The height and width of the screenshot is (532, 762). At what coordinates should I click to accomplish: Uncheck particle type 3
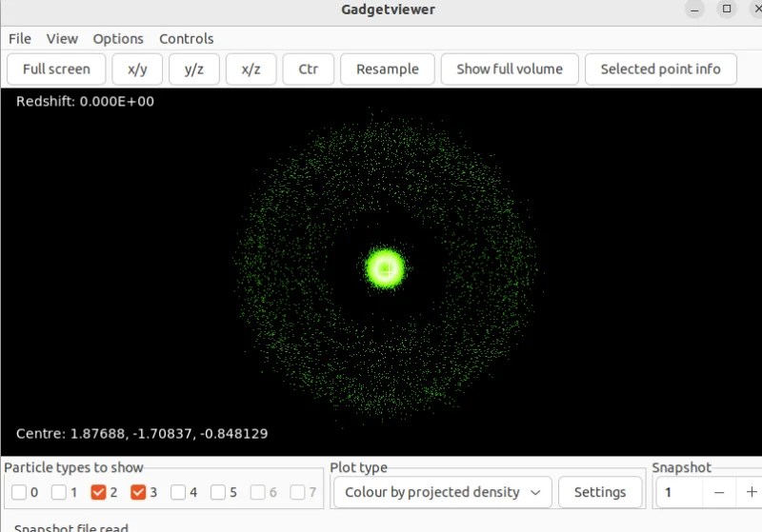point(138,492)
